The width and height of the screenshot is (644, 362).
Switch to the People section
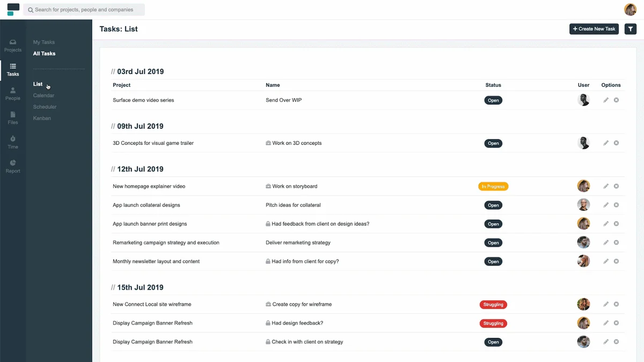tap(12, 93)
